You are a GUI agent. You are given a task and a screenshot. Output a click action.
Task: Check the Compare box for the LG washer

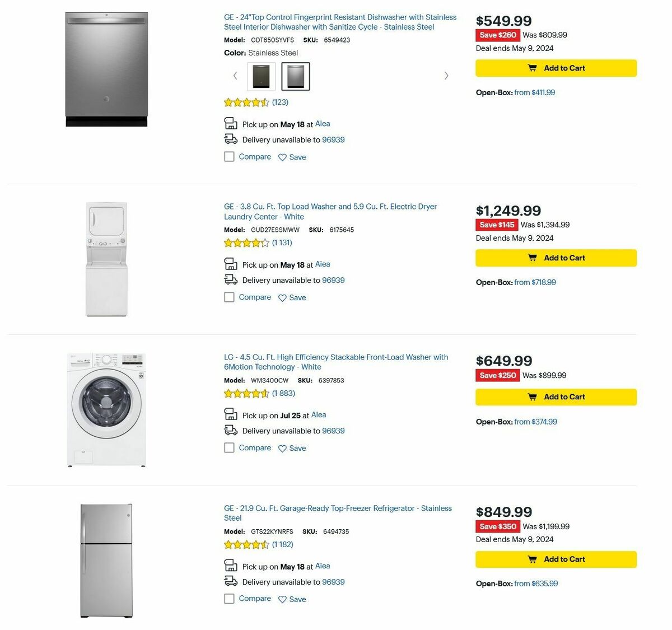click(x=229, y=447)
